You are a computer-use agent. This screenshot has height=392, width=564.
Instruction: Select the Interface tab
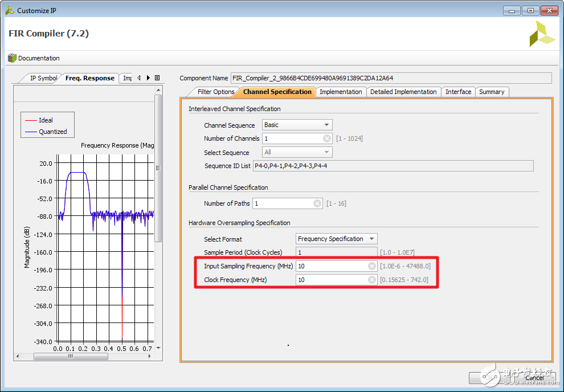pos(458,92)
